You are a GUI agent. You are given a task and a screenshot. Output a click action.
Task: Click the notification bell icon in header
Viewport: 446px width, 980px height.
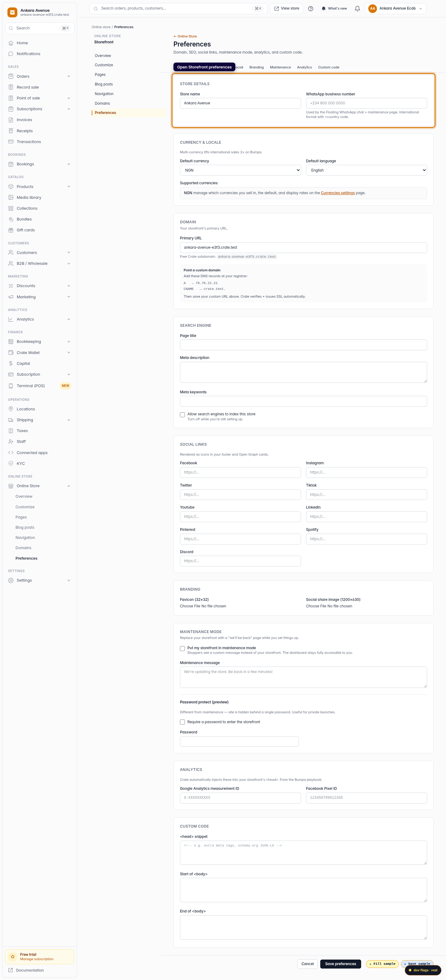tap(357, 9)
